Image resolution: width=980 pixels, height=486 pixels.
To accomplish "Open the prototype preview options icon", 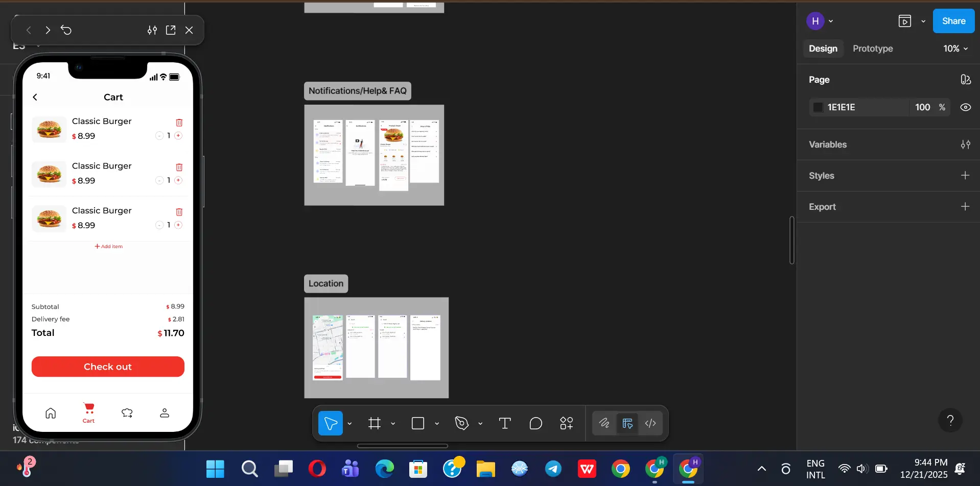I will tap(152, 30).
